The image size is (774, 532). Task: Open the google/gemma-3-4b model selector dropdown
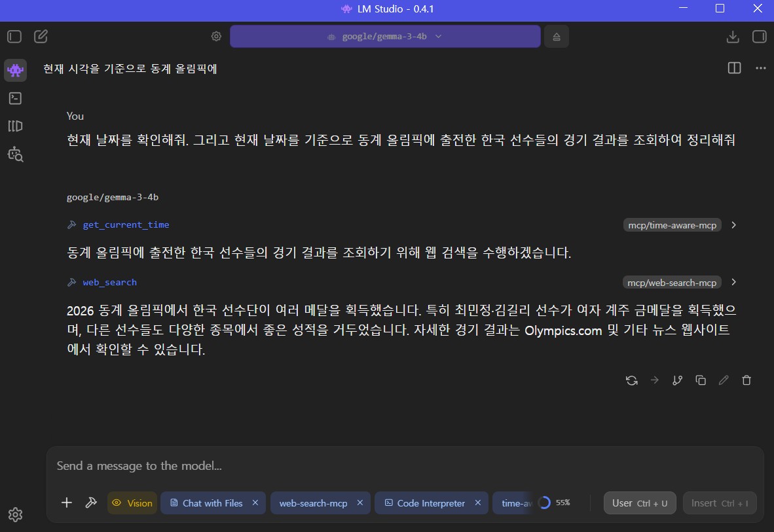point(385,37)
